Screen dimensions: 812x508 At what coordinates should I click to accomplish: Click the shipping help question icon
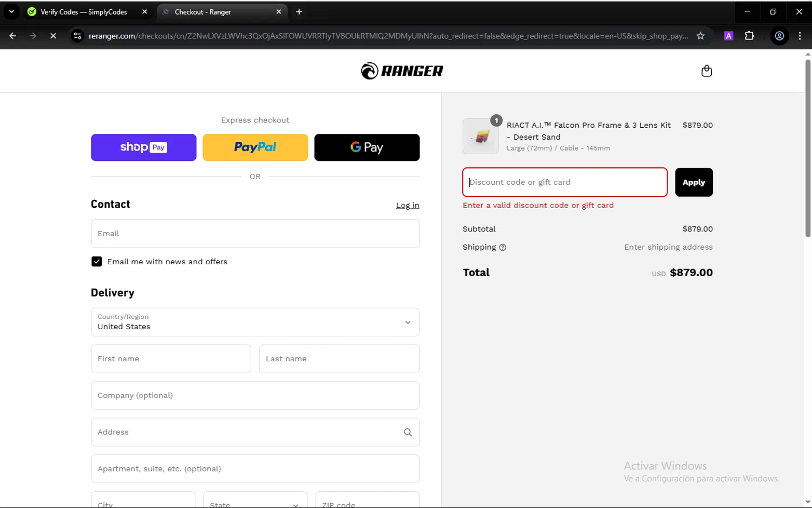[502, 248]
